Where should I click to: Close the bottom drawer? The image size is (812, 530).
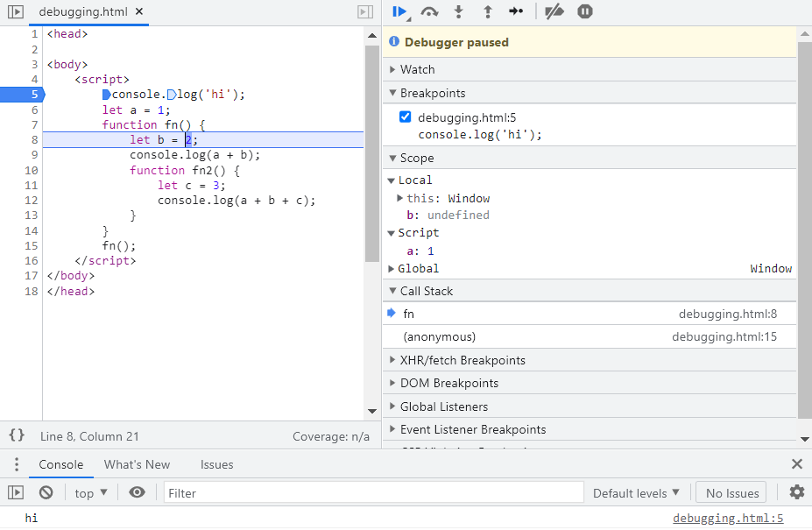click(797, 463)
